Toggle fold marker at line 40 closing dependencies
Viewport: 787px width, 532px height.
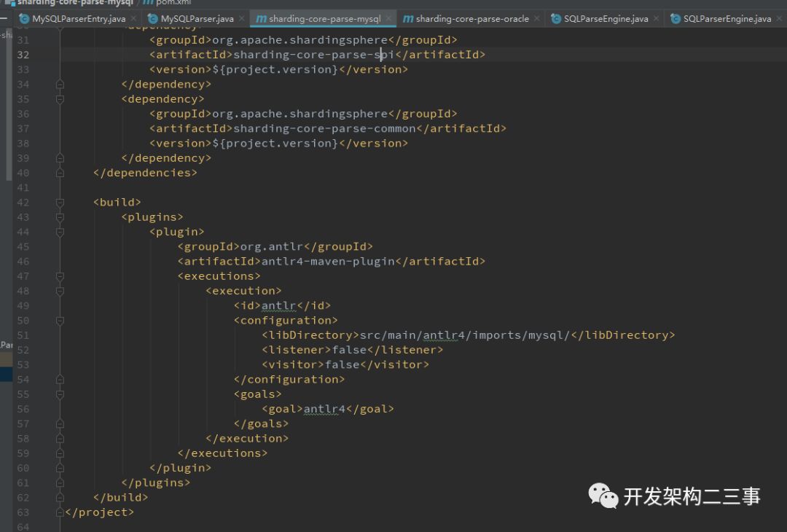60,173
